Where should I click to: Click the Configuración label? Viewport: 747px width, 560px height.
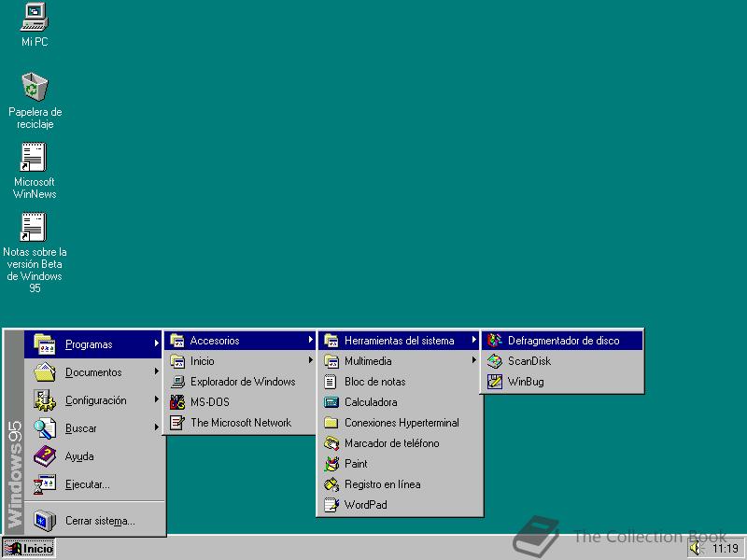(96, 400)
